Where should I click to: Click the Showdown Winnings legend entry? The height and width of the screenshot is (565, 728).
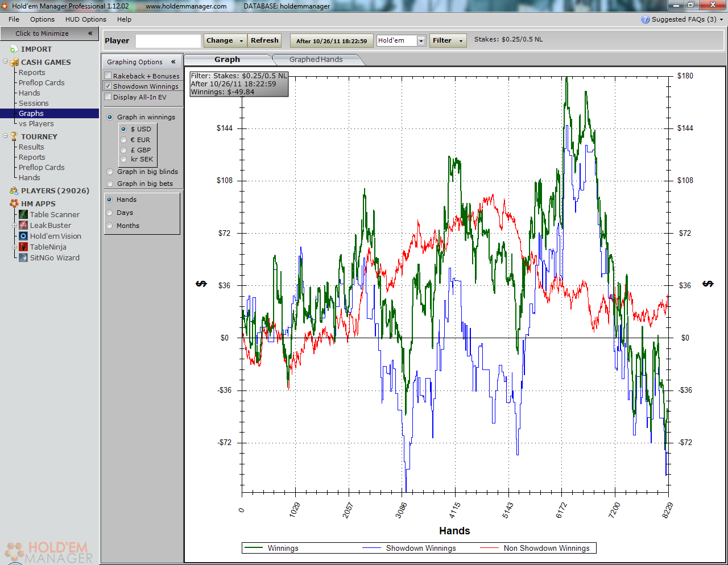pos(409,549)
